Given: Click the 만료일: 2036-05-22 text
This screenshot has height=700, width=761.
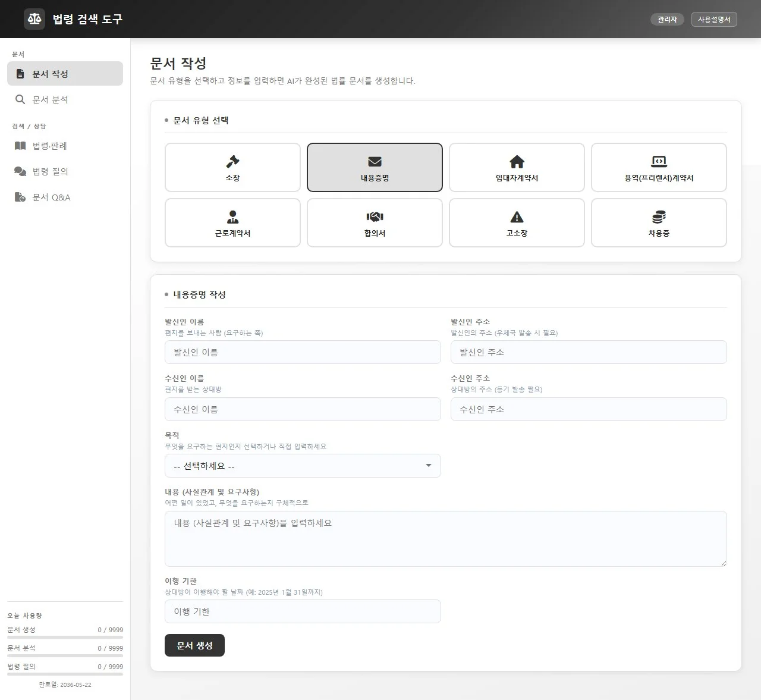Looking at the screenshot, I should point(65,685).
